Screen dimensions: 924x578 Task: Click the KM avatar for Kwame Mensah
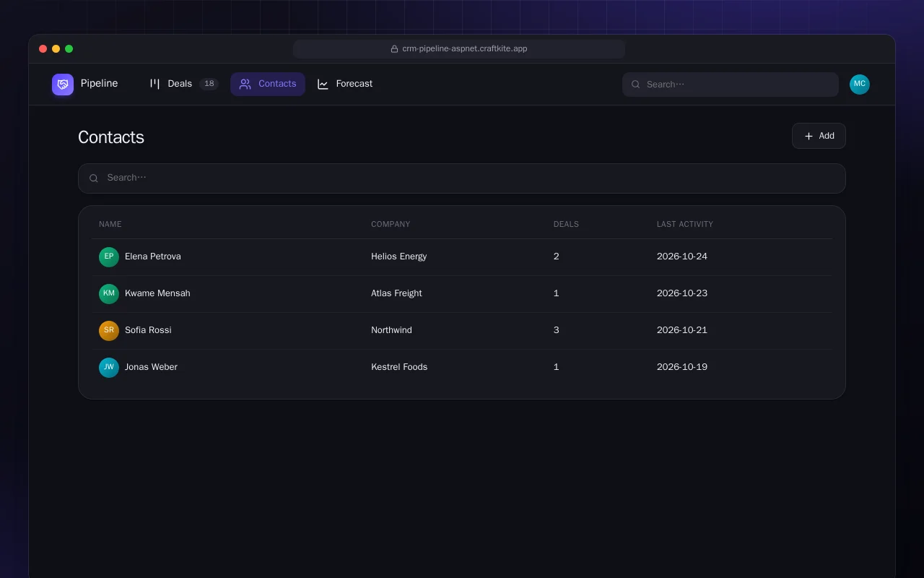(109, 294)
